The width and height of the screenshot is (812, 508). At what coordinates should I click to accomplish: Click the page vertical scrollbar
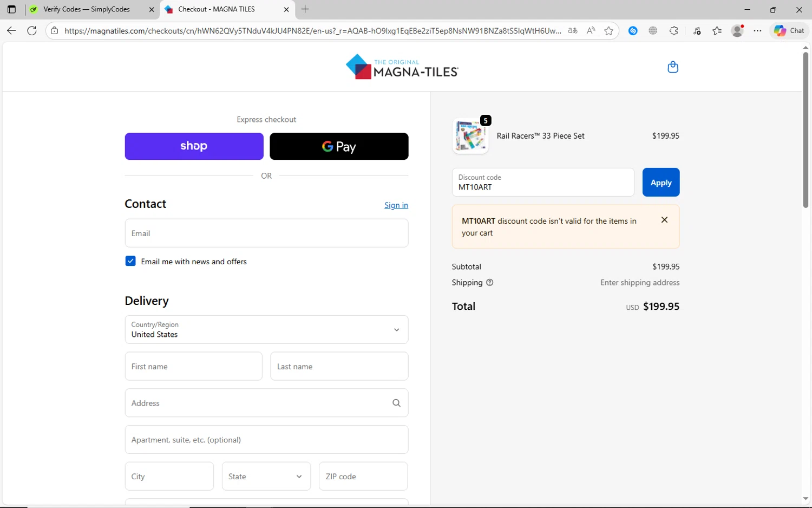[x=806, y=130]
